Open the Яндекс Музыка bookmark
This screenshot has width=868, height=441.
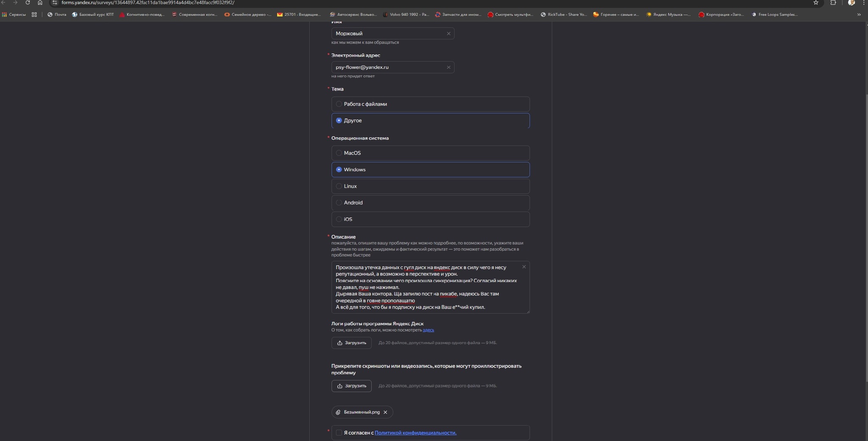[668, 14]
